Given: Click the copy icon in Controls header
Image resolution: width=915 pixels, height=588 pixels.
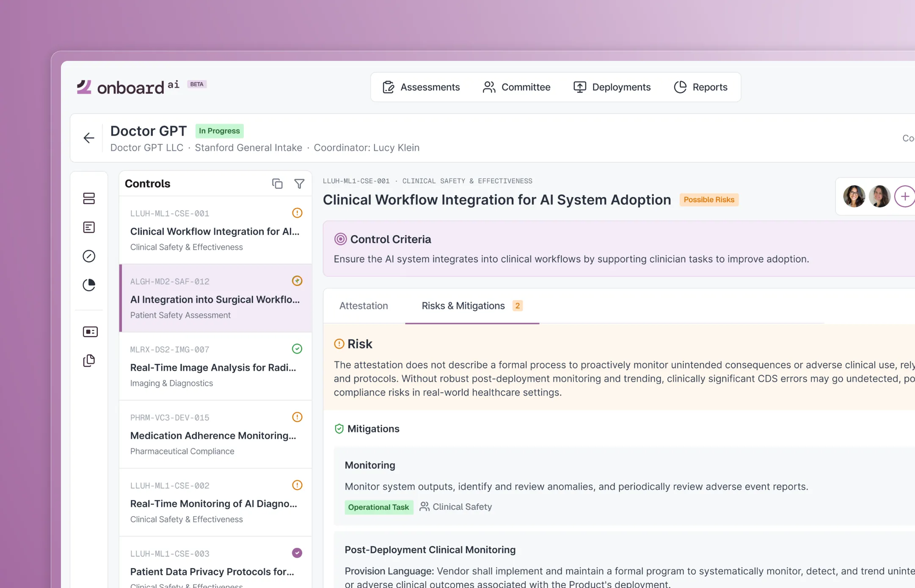Looking at the screenshot, I should [277, 184].
